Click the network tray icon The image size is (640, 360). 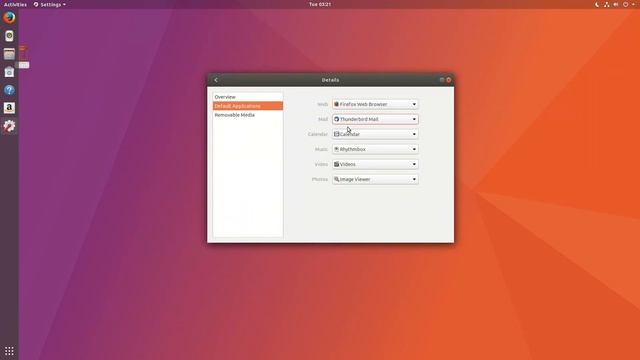tap(606, 4)
